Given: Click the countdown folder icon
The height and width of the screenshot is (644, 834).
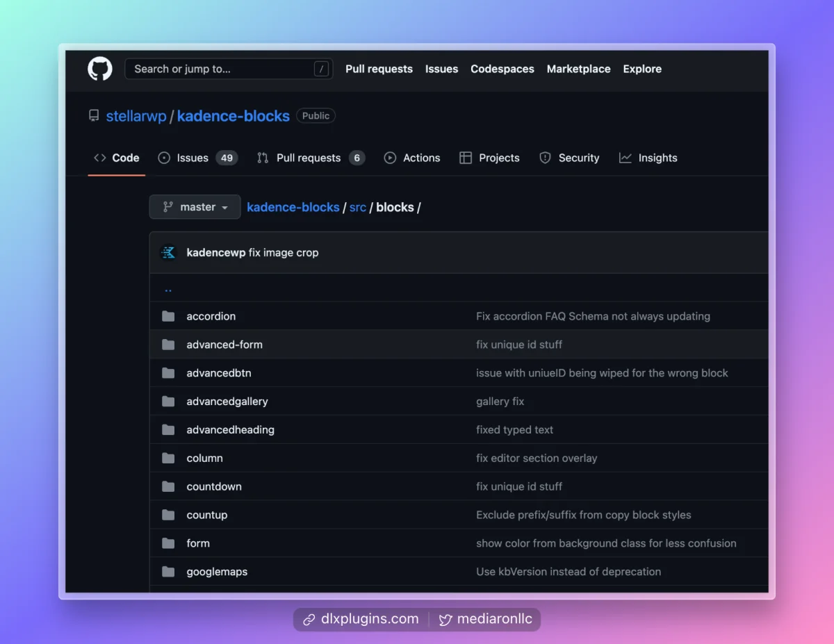Looking at the screenshot, I should pos(168,486).
